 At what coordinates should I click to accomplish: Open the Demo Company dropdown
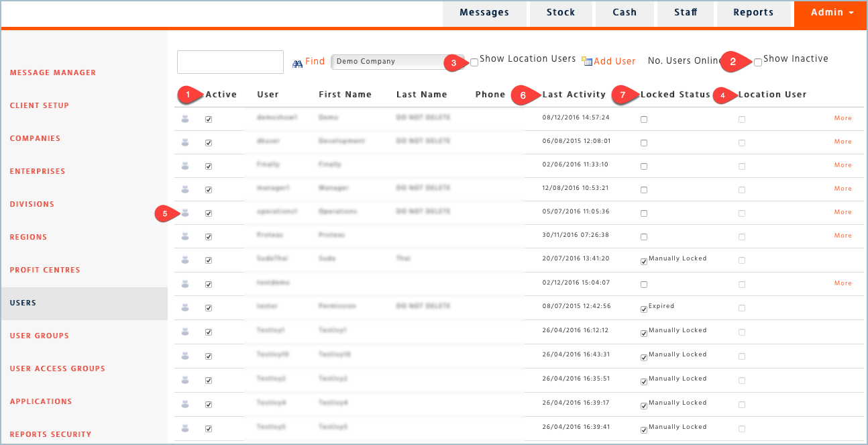click(x=397, y=62)
